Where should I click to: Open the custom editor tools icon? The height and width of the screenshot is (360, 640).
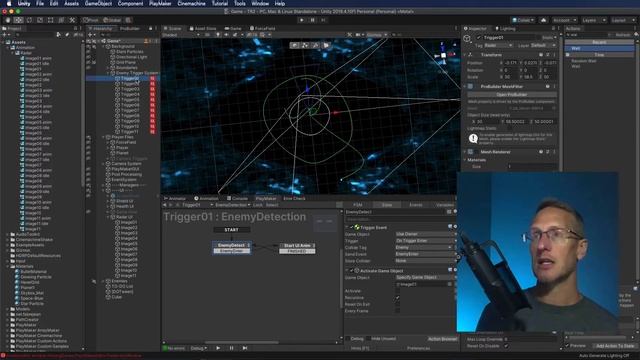pos(72,20)
